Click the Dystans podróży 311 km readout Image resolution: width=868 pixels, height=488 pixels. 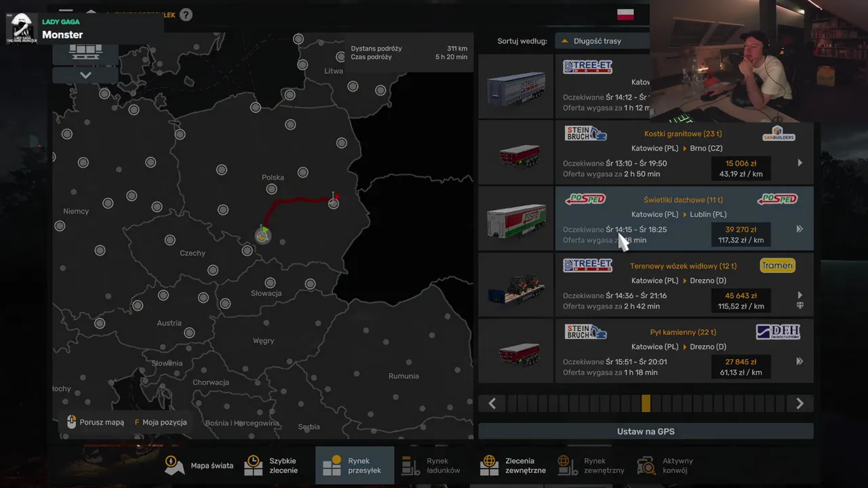[x=409, y=49]
